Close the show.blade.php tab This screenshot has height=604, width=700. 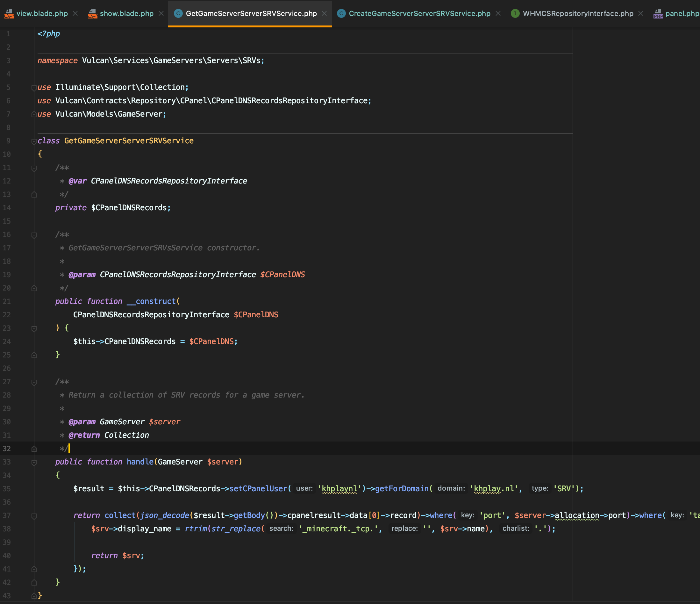(161, 13)
